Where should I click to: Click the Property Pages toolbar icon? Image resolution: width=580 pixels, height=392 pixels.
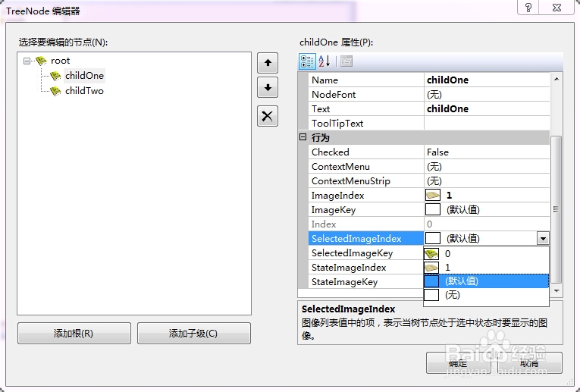(x=346, y=61)
